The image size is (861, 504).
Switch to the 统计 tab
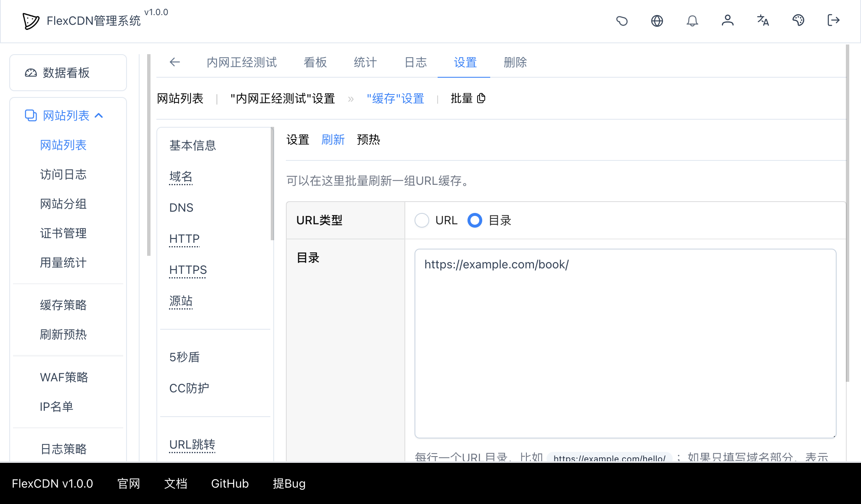click(x=364, y=62)
